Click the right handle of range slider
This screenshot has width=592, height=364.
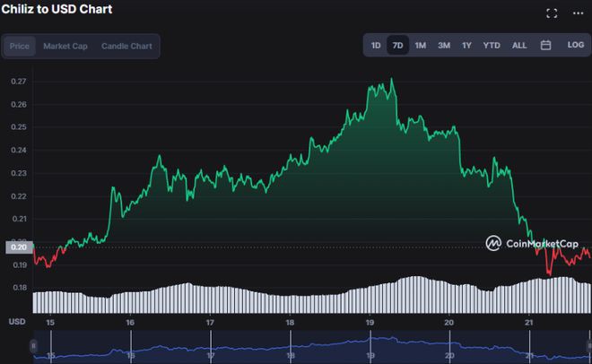pyautogui.click(x=588, y=345)
